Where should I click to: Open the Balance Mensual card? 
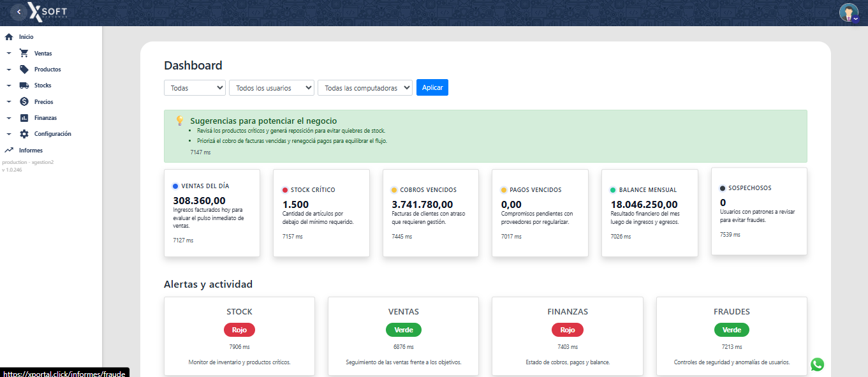[x=650, y=213]
